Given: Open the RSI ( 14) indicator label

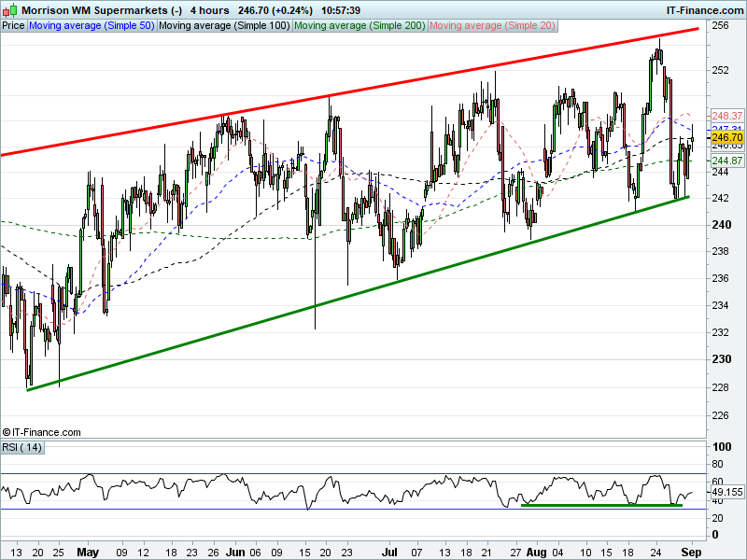Looking at the screenshot, I should pyautogui.click(x=21, y=448).
